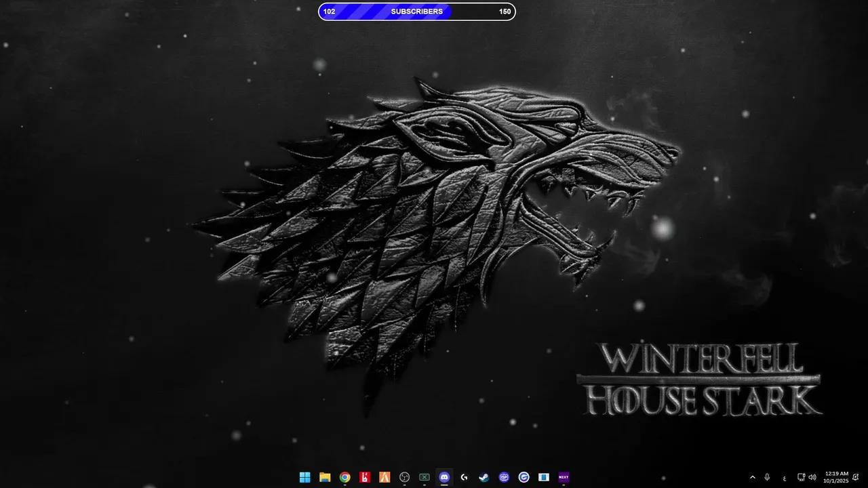The width and height of the screenshot is (868, 488).
Task: Switch to Discord in the taskbar
Action: click(444, 477)
